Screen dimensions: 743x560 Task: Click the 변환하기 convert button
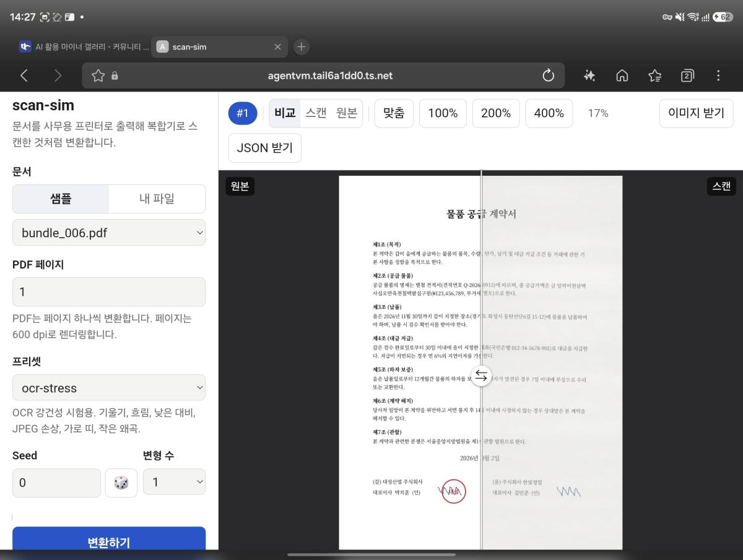[109, 538]
